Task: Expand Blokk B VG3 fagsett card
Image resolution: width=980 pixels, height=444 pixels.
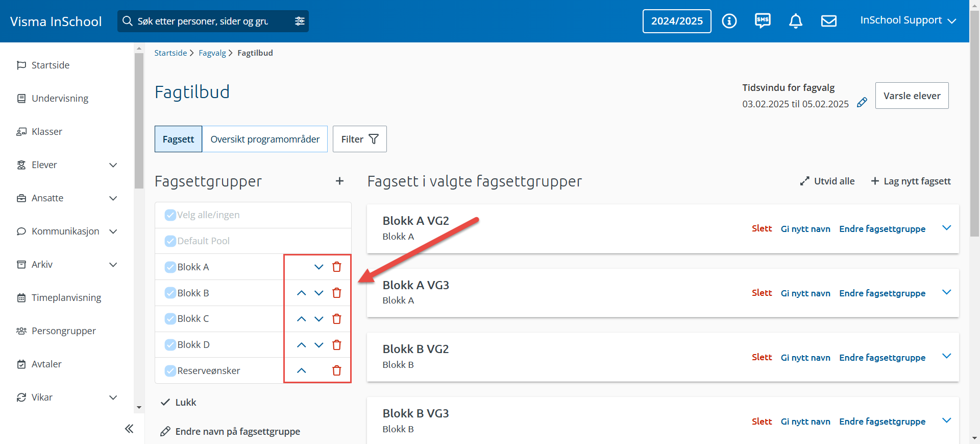Action: [x=947, y=420]
